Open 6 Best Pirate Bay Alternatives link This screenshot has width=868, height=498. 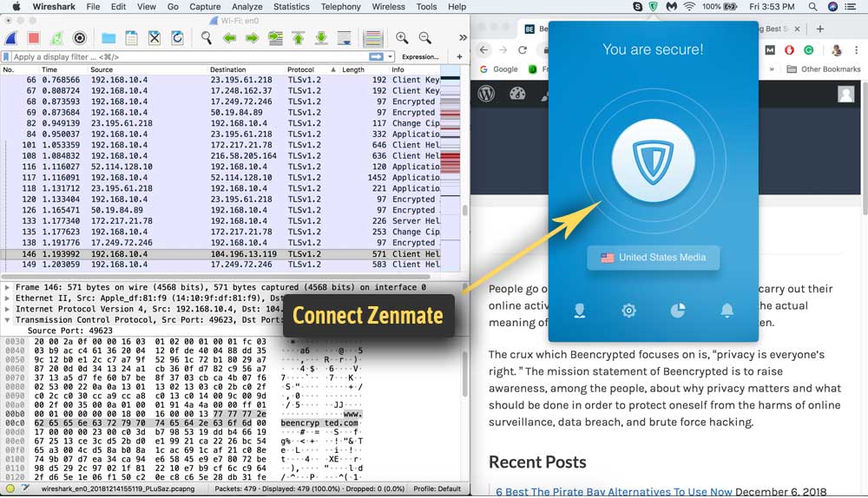pyautogui.click(x=614, y=491)
